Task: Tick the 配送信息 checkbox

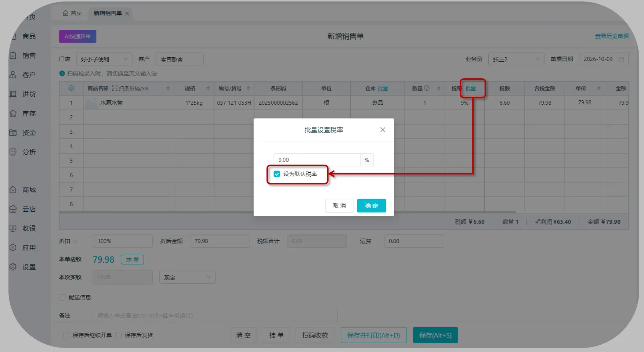Action: click(62, 297)
